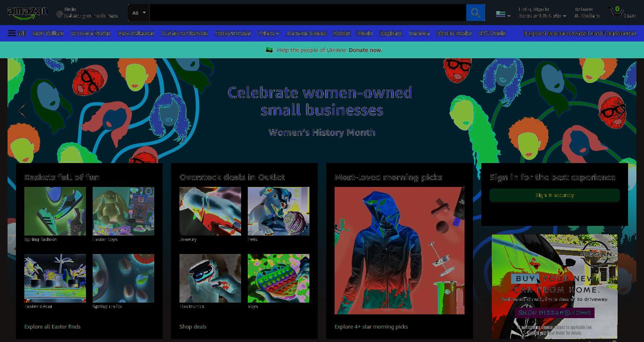The height and width of the screenshot is (342, 644).
Task: Open Best Sellers in navigation bar
Action: point(48,33)
